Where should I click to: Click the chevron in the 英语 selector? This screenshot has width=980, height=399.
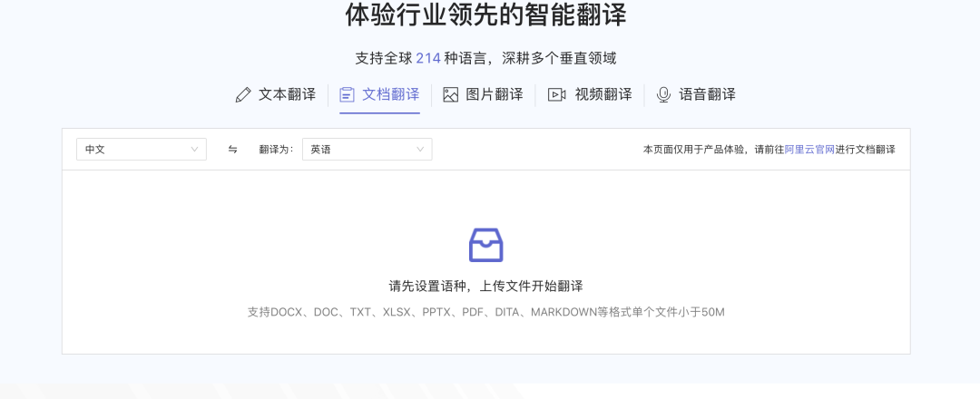click(x=420, y=150)
